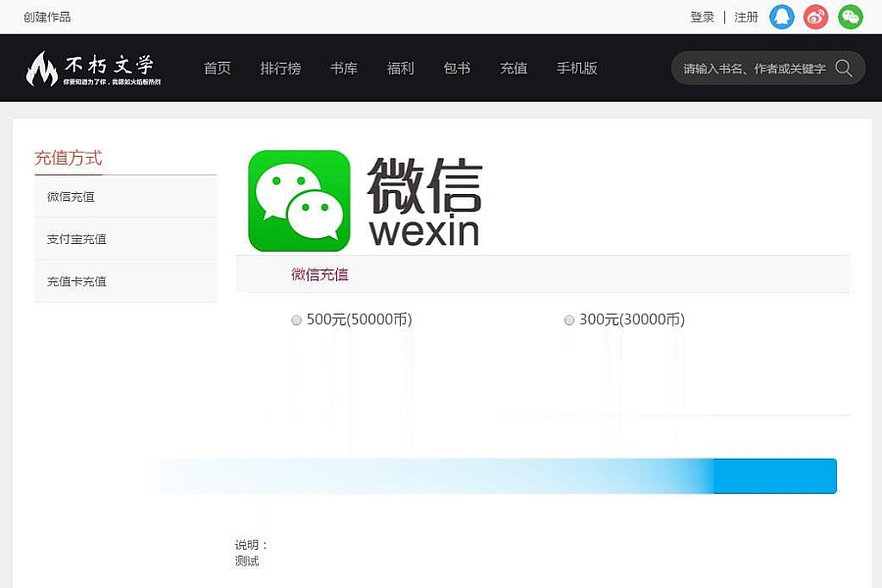Click the 登录 link
This screenshot has height=588, width=882.
pyautogui.click(x=702, y=17)
